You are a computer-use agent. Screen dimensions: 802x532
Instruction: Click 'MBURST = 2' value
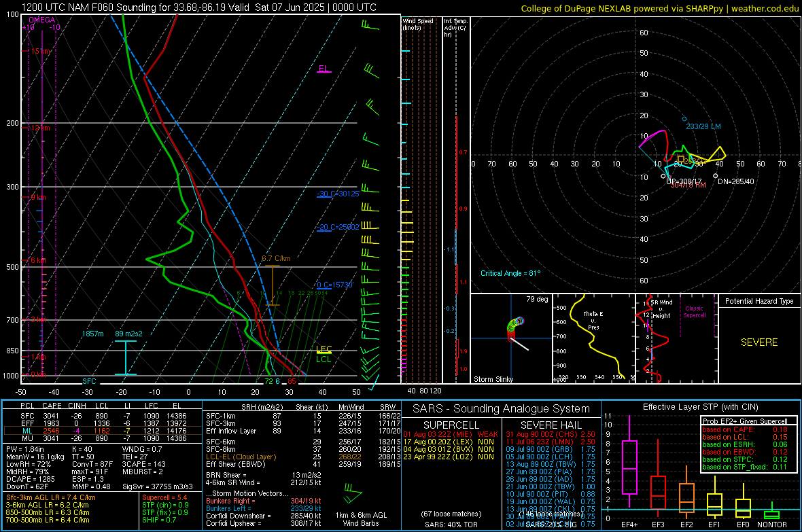tap(143, 471)
